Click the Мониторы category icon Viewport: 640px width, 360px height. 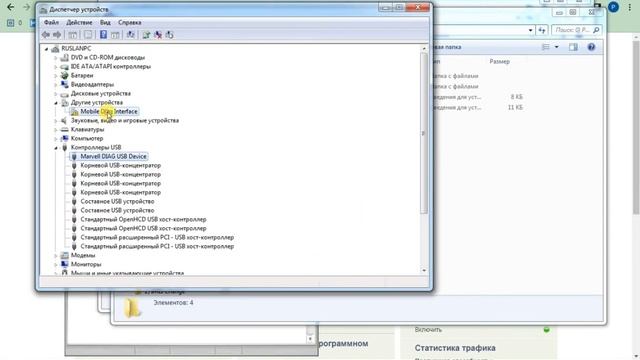64,264
